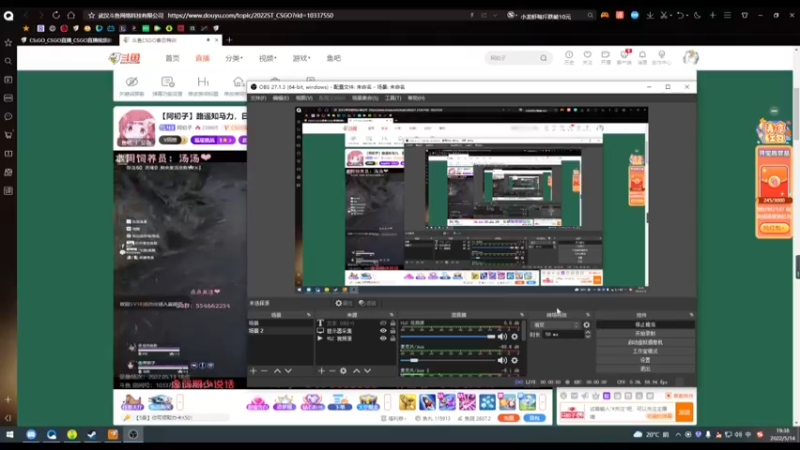Viewport: 800px width, 450px height.
Task: Open Douyu watch history icon
Action: point(568,57)
